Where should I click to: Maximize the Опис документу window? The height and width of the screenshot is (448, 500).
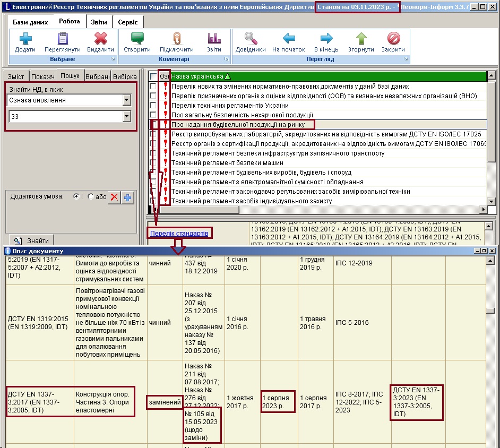[x=484, y=251]
